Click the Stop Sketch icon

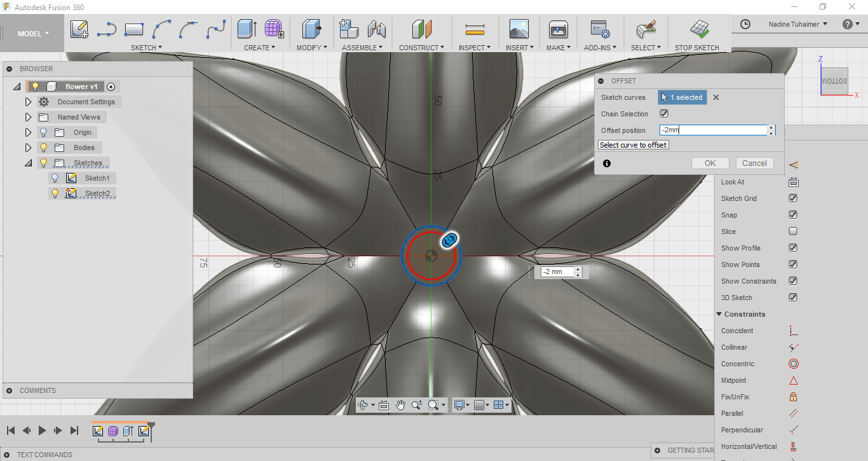[x=700, y=29]
